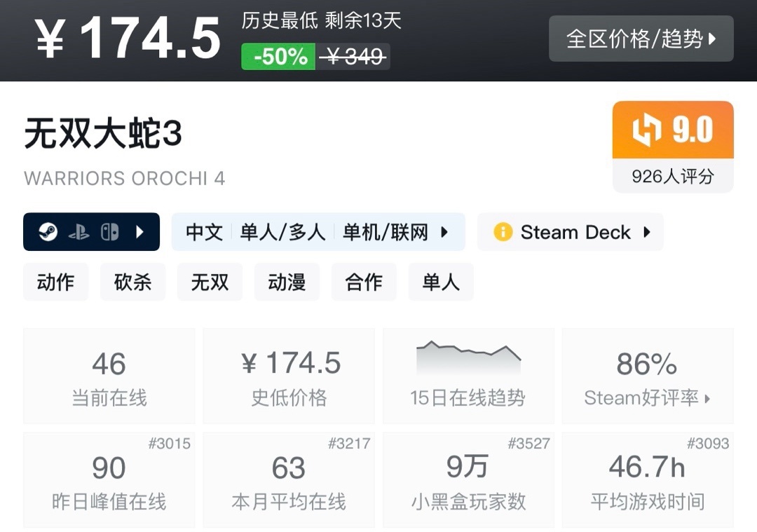
Task: Tap the 单人 tag
Action: point(441,282)
